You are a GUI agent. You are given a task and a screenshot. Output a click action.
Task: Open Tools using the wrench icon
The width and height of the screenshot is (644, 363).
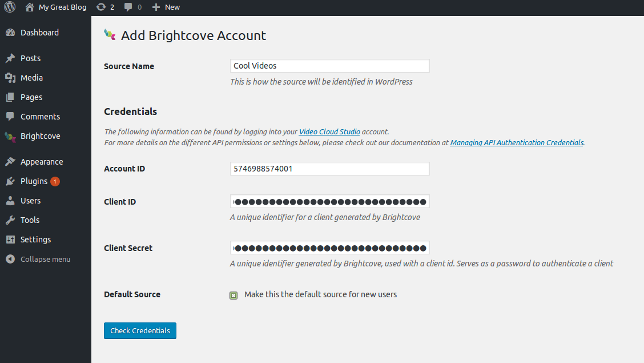(x=10, y=220)
